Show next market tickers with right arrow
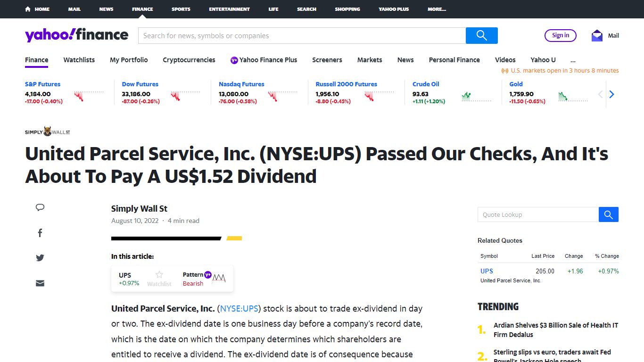 [x=611, y=94]
